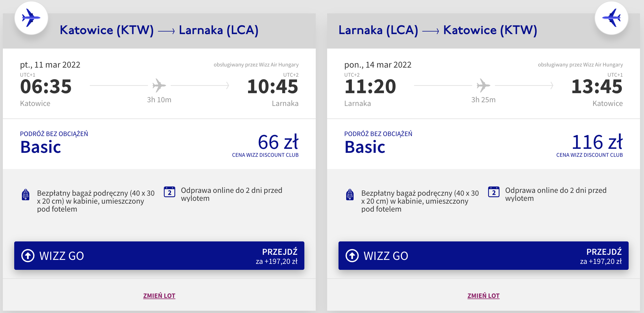
Task: Click ZMIEŃ LOT under the Katowice–Larnaka flight
Action: [159, 296]
